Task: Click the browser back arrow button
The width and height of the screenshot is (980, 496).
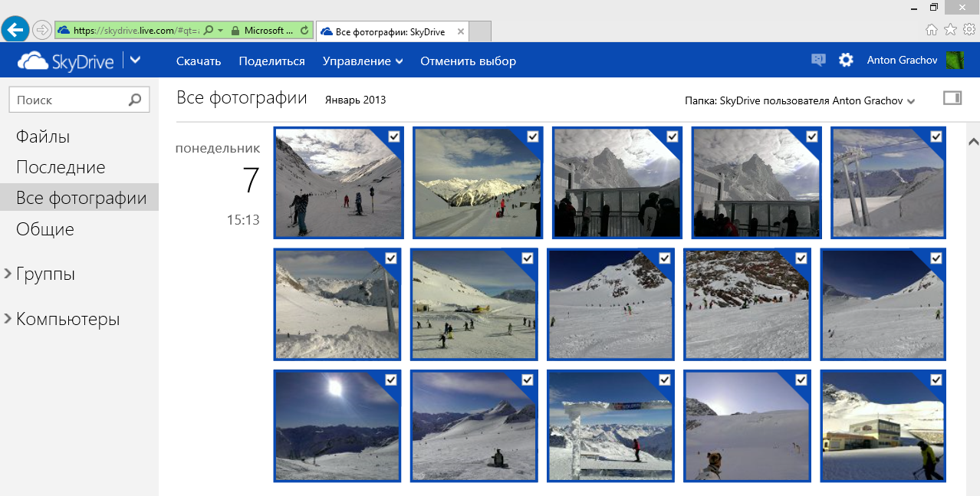Action: click(15, 30)
